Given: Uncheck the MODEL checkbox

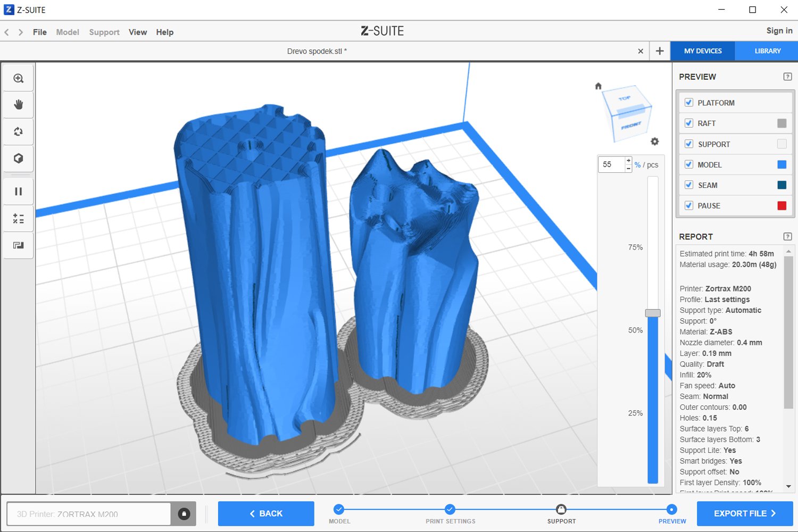Looking at the screenshot, I should [x=689, y=164].
